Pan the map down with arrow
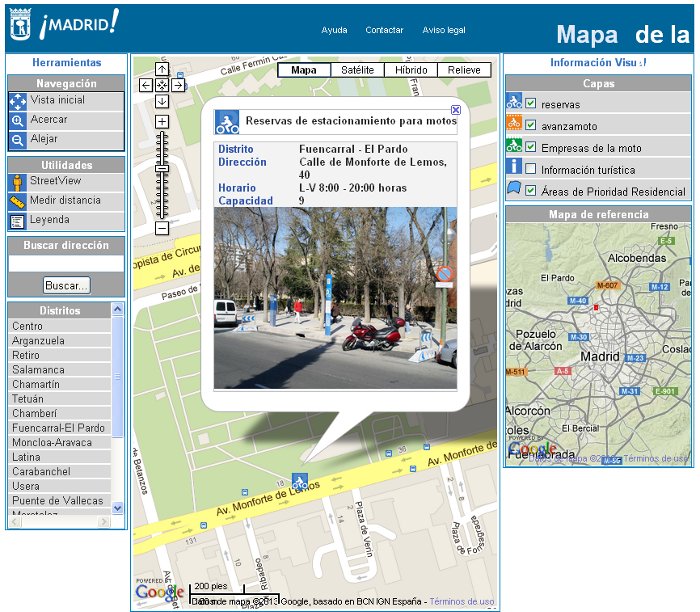 click(x=162, y=101)
